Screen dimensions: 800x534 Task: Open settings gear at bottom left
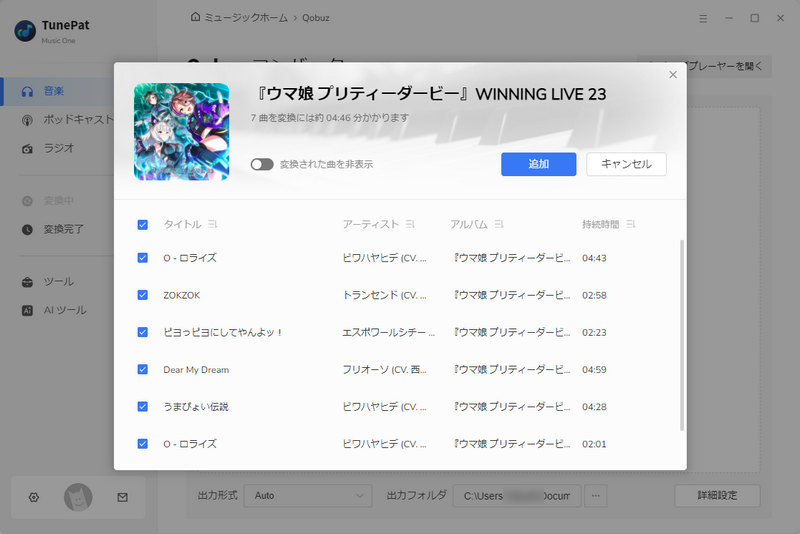coord(34,497)
